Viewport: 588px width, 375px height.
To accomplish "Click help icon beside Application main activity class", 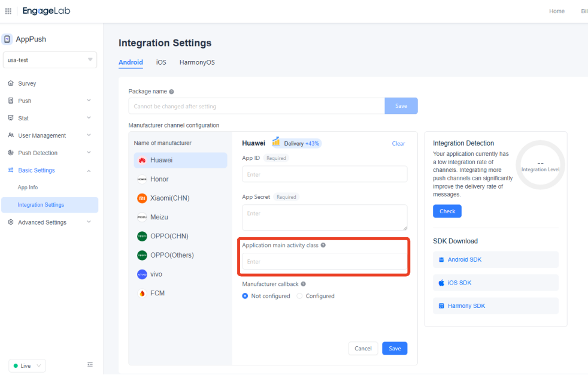I will click(x=323, y=246).
